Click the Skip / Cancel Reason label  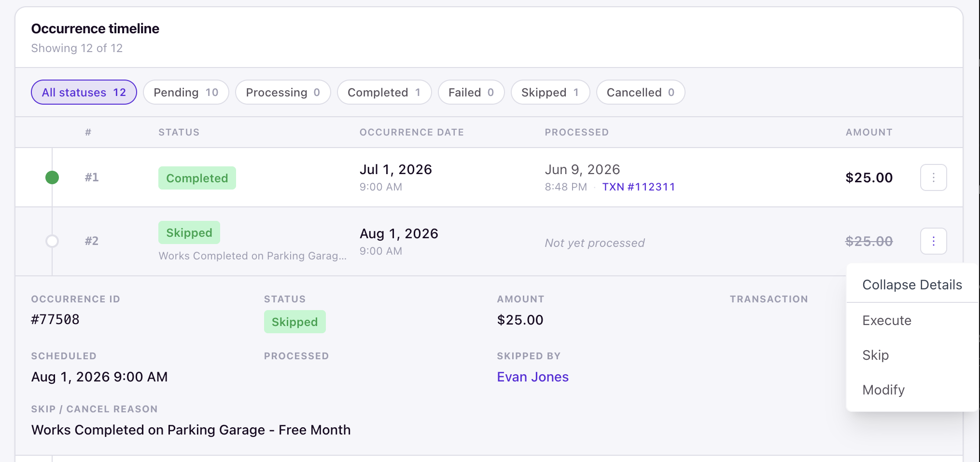pyautogui.click(x=95, y=409)
